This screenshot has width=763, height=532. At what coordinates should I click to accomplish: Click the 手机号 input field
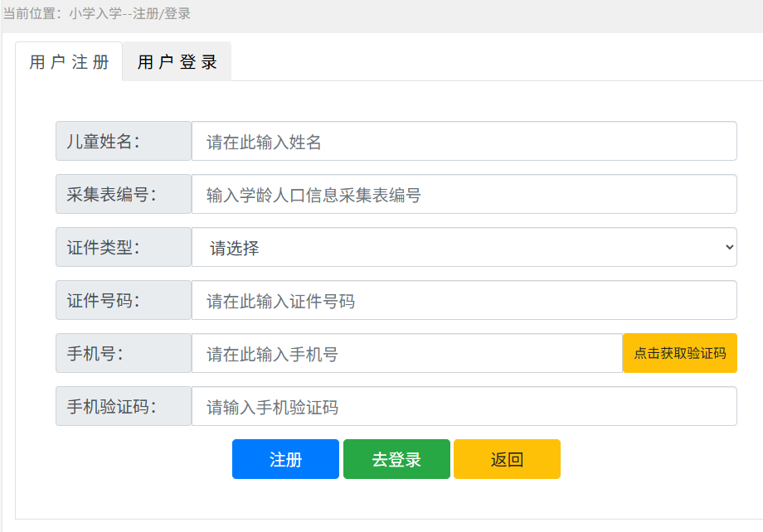click(x=407, y=353)
